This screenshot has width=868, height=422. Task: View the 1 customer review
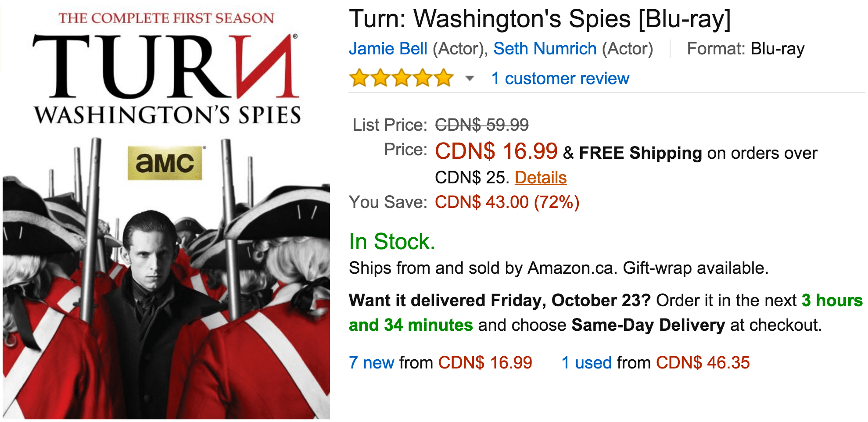pos(560,79)
